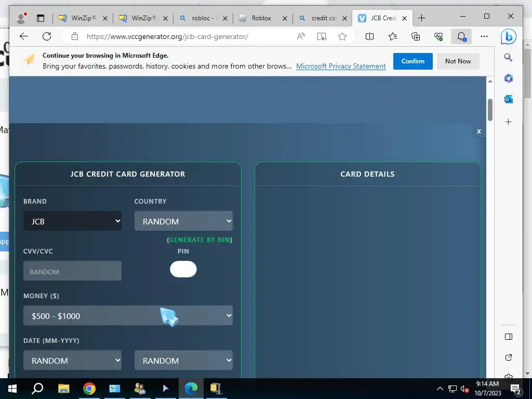Click the page vertical scrollbar thumb
Viewport: 532px width, 399px height.
click(x=490, y=110)
